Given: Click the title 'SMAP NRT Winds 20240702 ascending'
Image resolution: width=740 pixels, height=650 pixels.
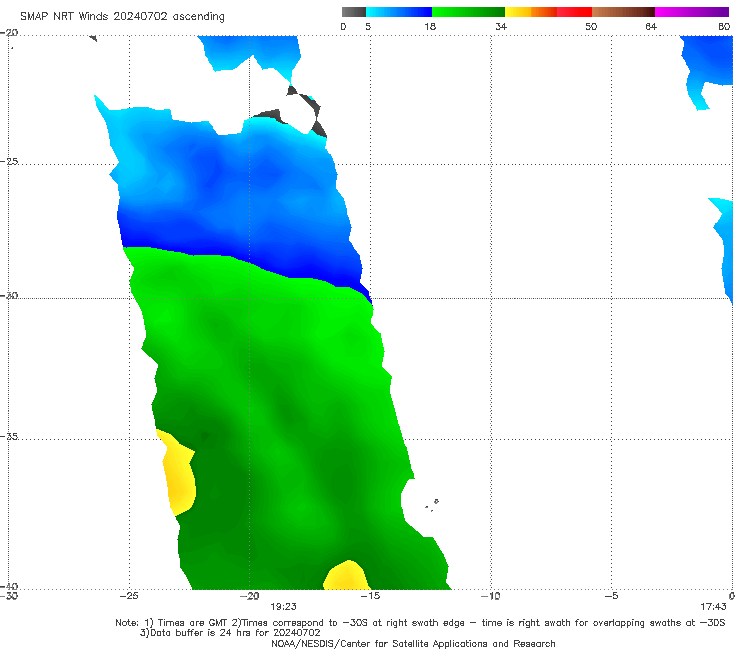Looking at the screenshot, I should click(x=122, y=16).
